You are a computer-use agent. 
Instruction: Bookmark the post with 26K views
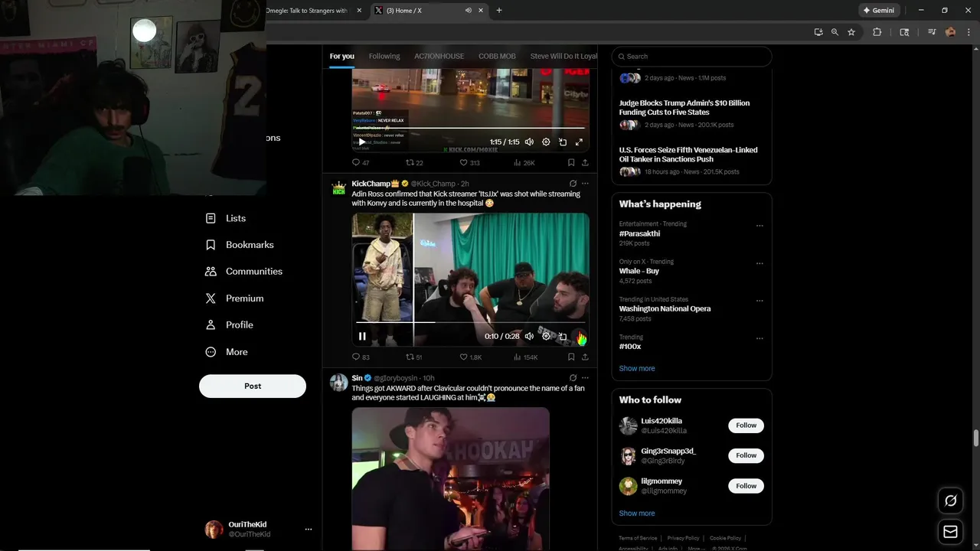pyautogui.click(x=571, y=162)
